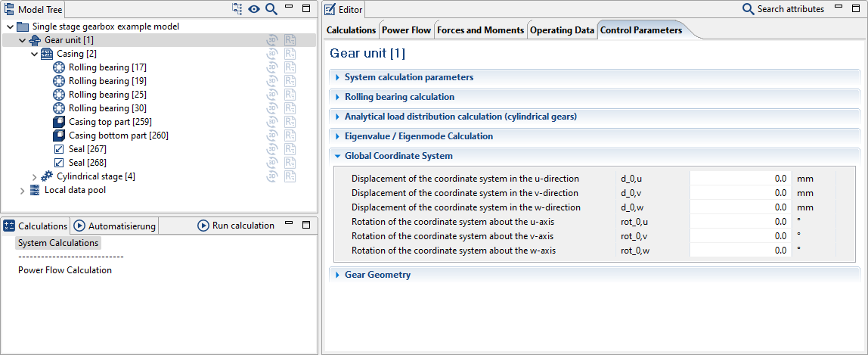Minimize the Calculations panel
This screenshot has width=868, height=355.
point(288,224)
